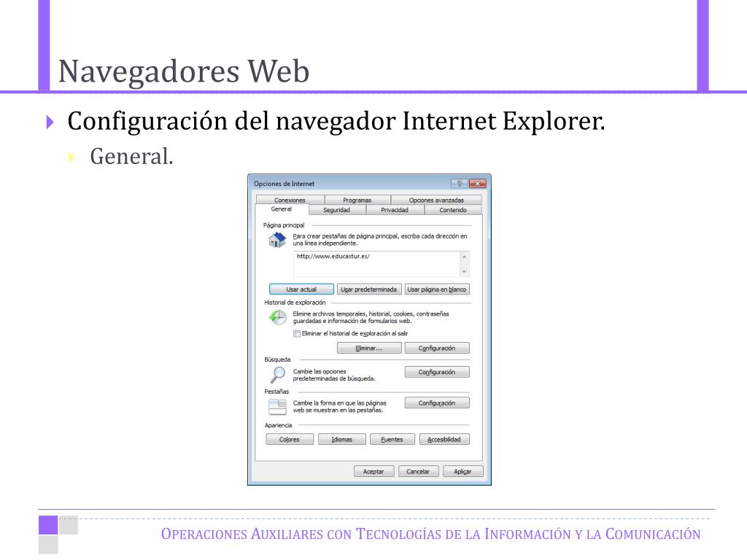
Task: Click the Fuentes button
Action: click(392, 439)
